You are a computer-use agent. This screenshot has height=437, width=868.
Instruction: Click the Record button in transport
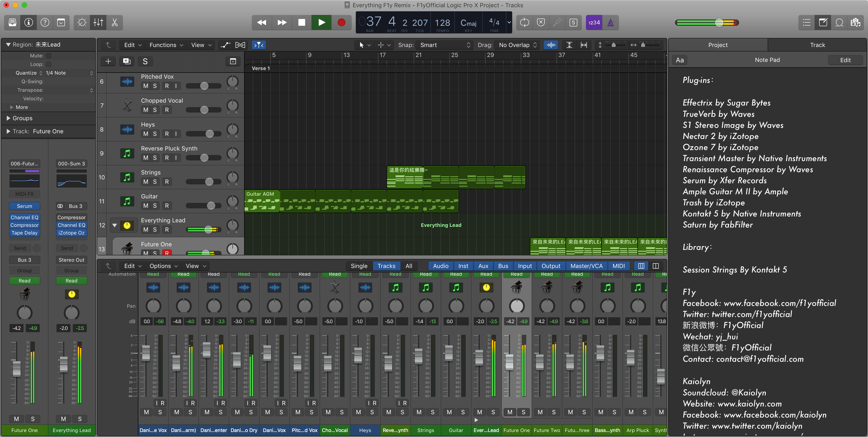pyautogui.click(x=341, y=23)
